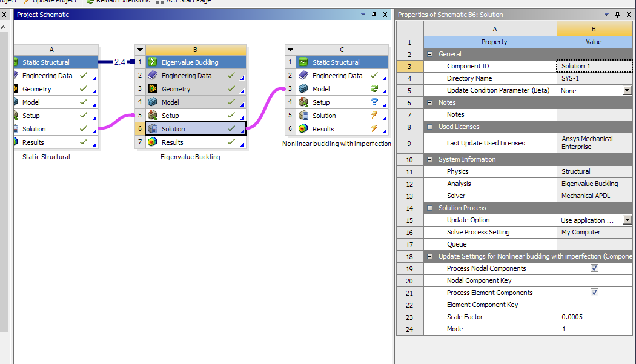This screenshot has height=364, width=636.
Task: Uncheck Process Nodal Components checkbox
Action: [x=594, y=268]
